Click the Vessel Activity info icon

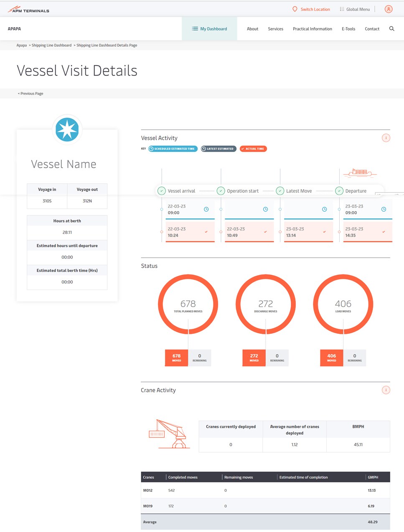(x=386, y=138)
